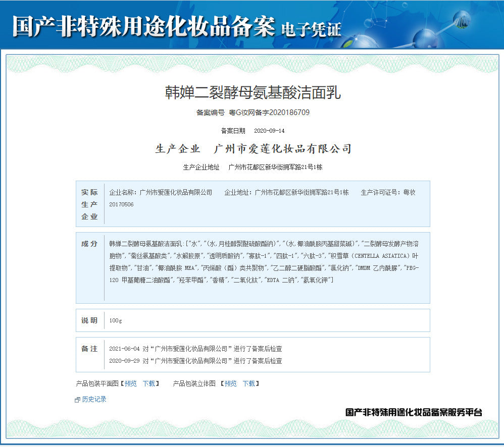Click the 历史记录 window icon

(x=77, y=400)
